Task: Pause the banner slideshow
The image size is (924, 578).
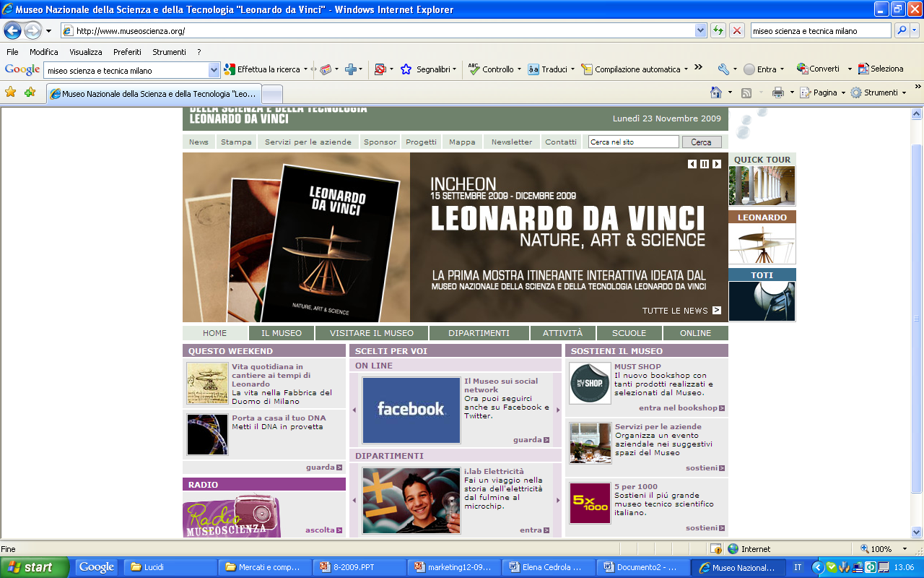Action: tap(705, 164)
